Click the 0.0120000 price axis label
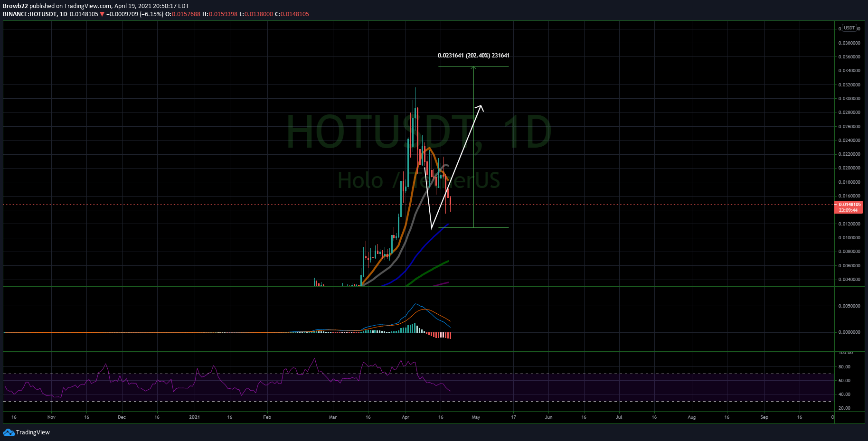 (x=849, y=224)
